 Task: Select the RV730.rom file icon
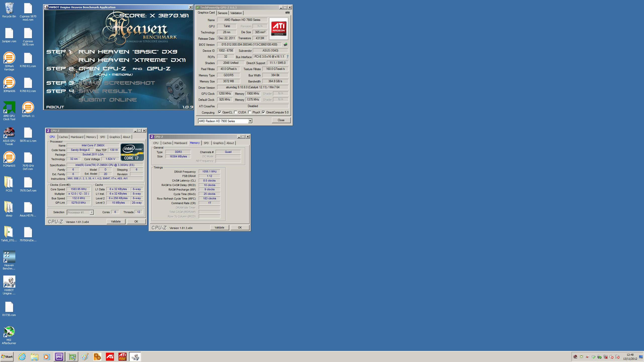(9, 309)
